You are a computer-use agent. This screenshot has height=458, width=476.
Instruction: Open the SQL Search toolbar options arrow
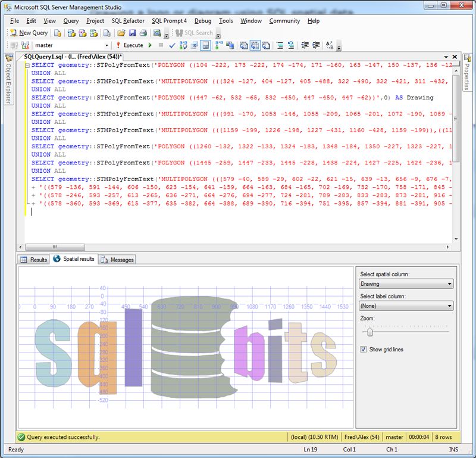218,35
